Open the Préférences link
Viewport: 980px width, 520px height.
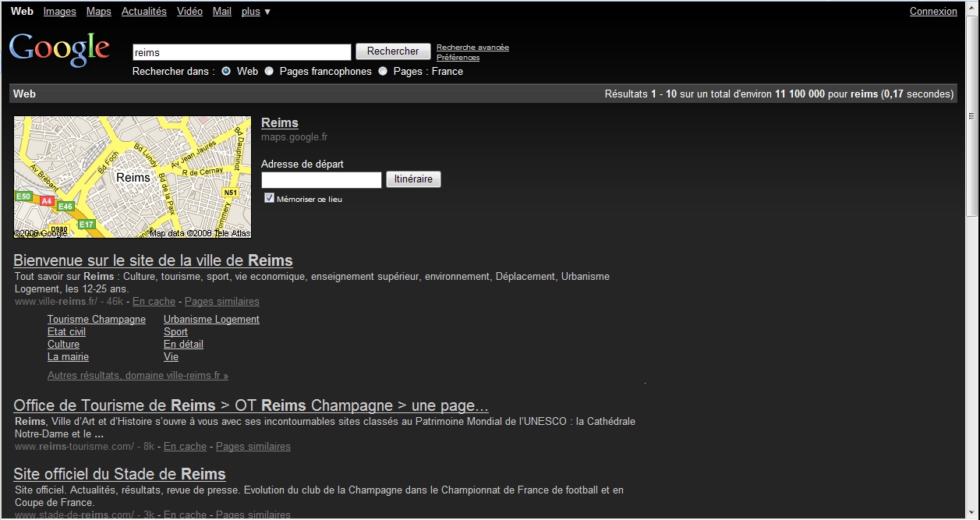coord(458,58)
